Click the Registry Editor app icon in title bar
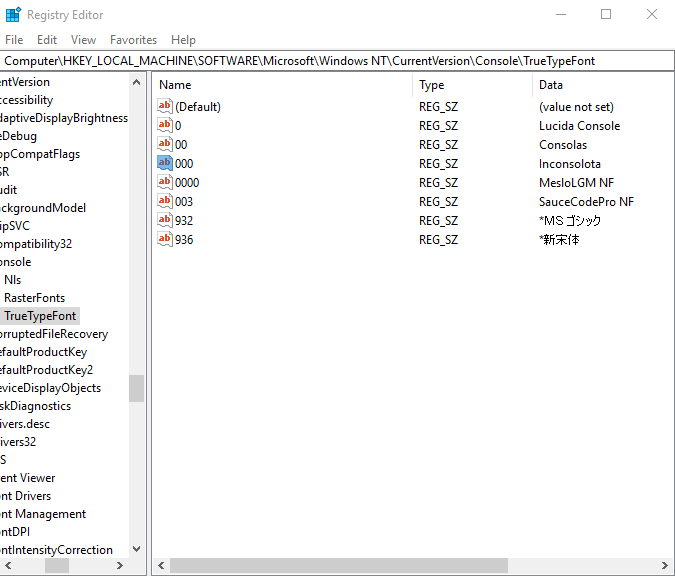 click(13, 14)
